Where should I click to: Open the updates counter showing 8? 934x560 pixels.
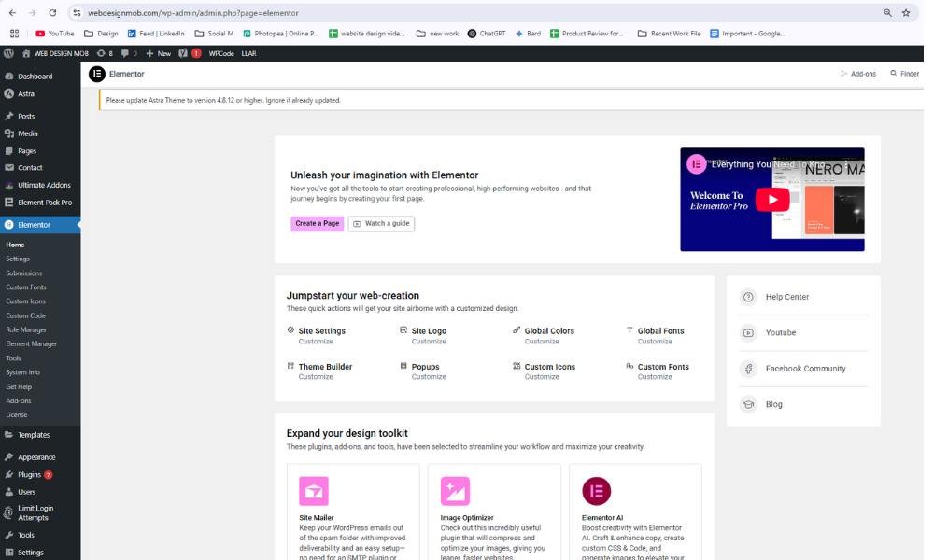[105, 53]
